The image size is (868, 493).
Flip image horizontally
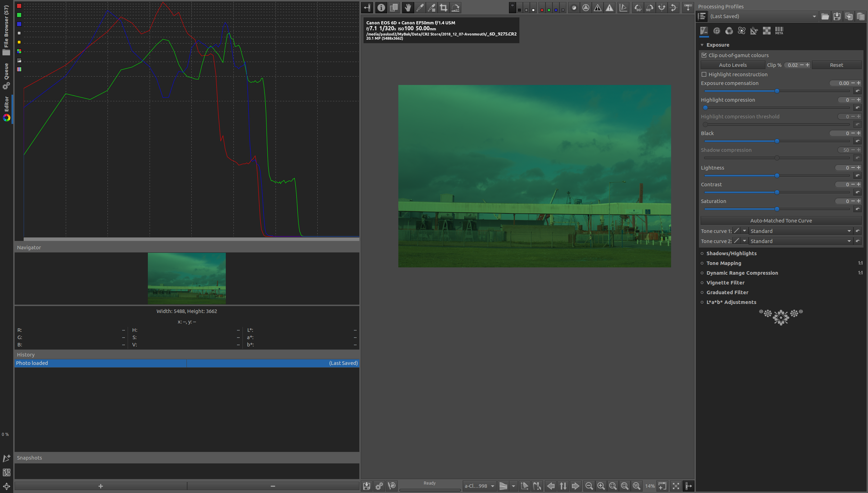click(661, 8)
